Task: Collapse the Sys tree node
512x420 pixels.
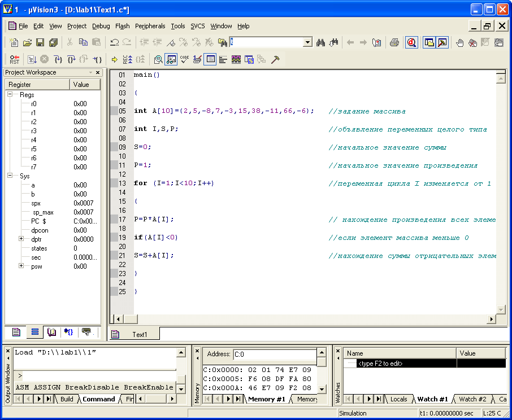Action: click(10, 176)
